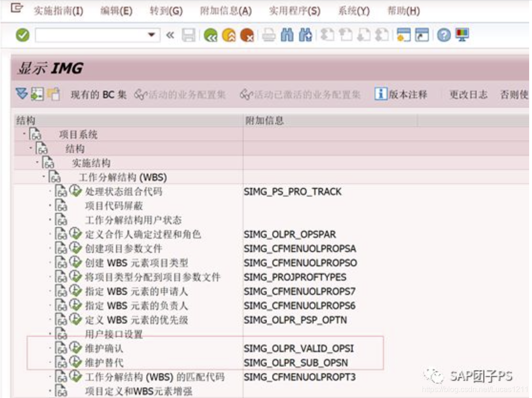Click the red Cancel icon
The width and height of the screenshot is (532, 398).
pyautogui.click(x=247, y=35)
